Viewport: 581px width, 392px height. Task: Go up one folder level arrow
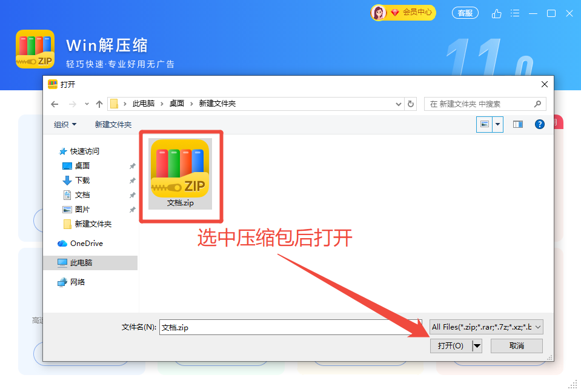click(x=99, y=104)
